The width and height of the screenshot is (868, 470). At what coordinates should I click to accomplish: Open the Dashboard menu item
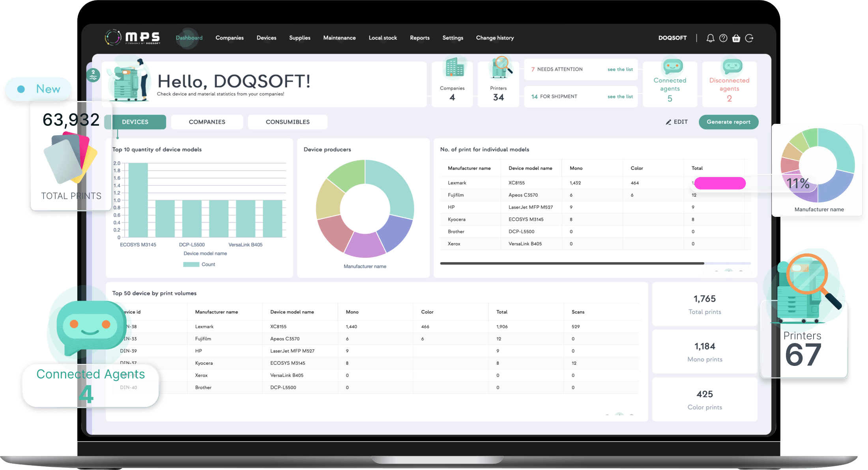(189, 38)
